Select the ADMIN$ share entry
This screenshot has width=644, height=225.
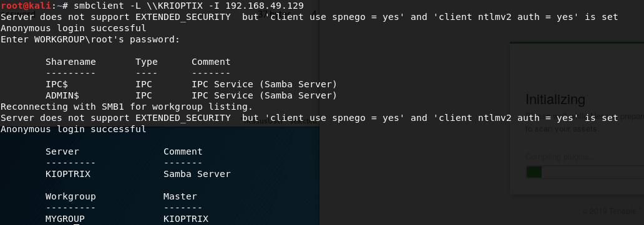62,95
